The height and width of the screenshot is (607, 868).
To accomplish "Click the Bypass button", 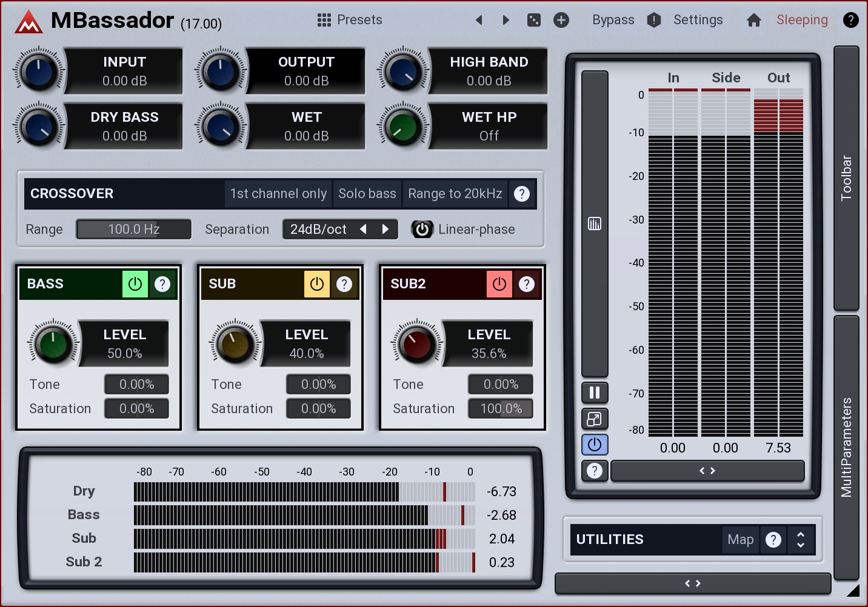I will pos(613,20).
